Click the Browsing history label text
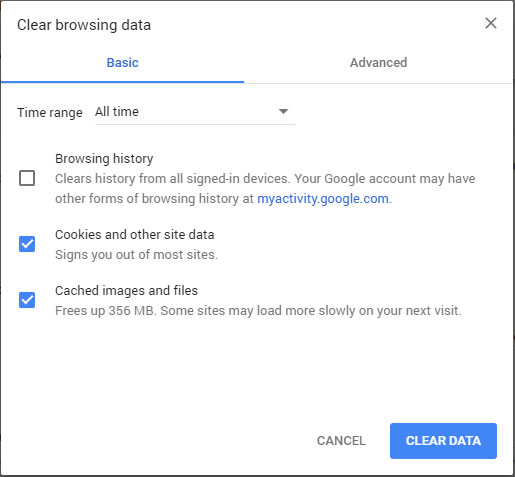The width and height of the screenshot is (515, 477). (104, 159)
